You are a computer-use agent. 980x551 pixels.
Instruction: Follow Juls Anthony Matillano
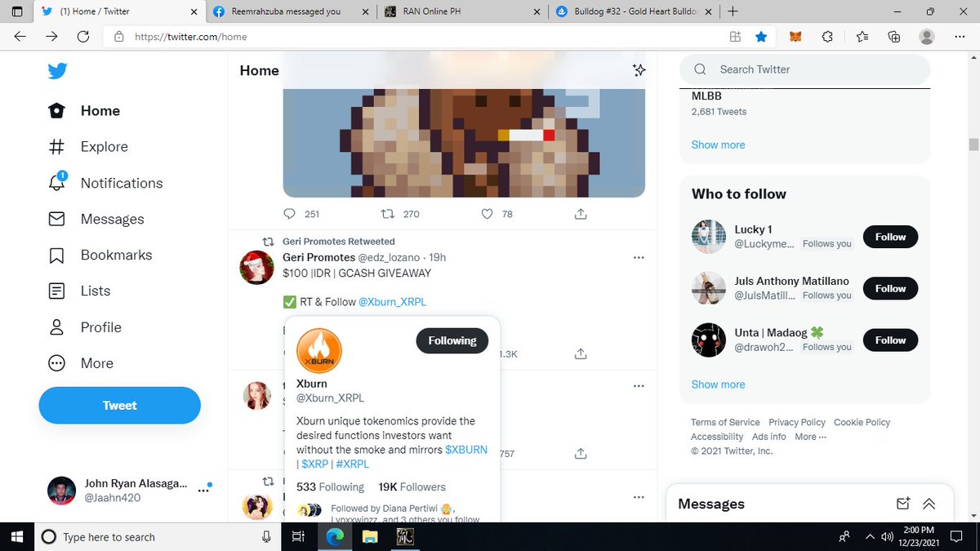[x=890, y=288]
